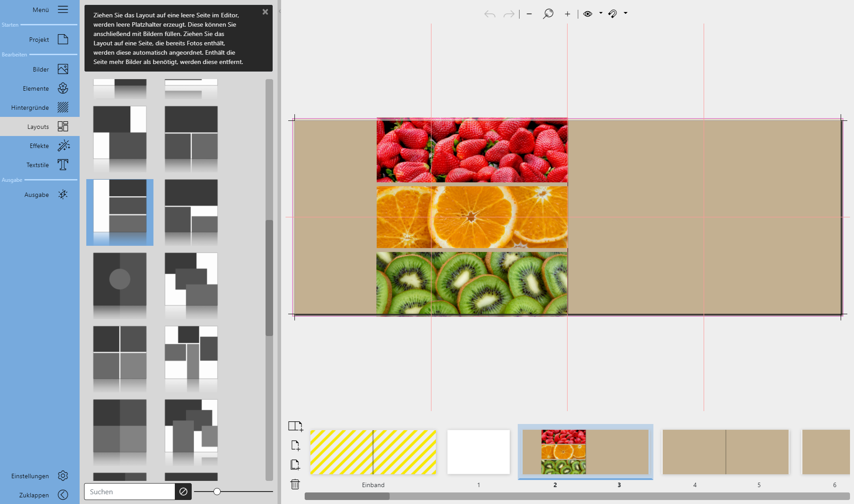Close the layout hint tooltip
Viewport: 854px width, 504px height.
point(265,12)
